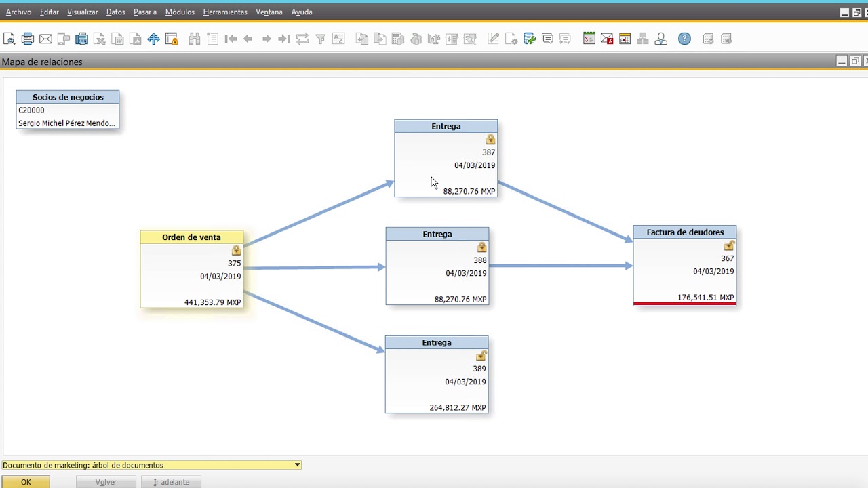Select the Entrega 388 document node

[x=437, y=266]
